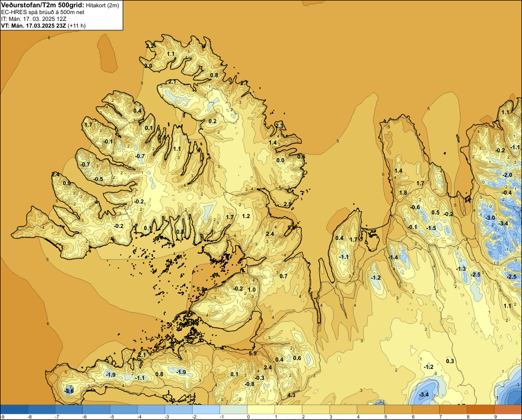Click the '5.8' temperature value
The image size is (522, 420).
click(x=200, y=289)
